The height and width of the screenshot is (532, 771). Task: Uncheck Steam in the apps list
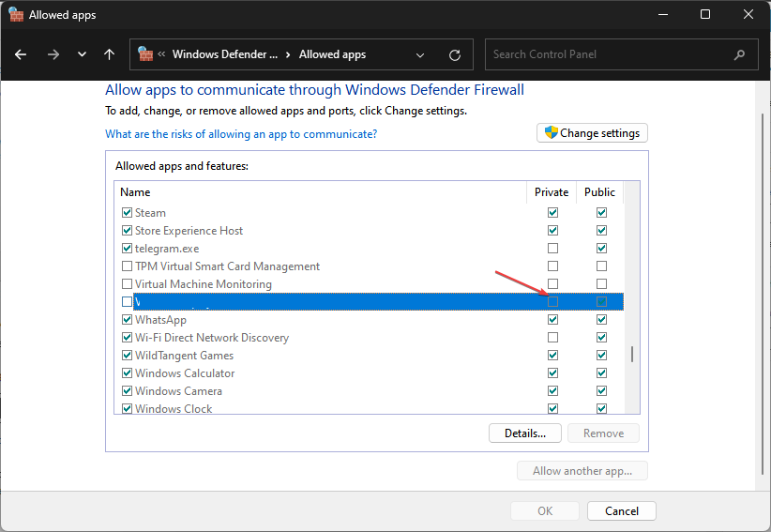(128, 213)
